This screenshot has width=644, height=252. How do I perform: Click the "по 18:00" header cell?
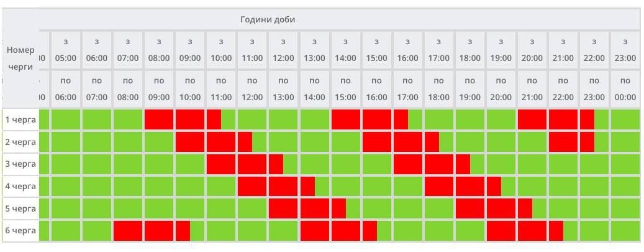click(438, 89)
